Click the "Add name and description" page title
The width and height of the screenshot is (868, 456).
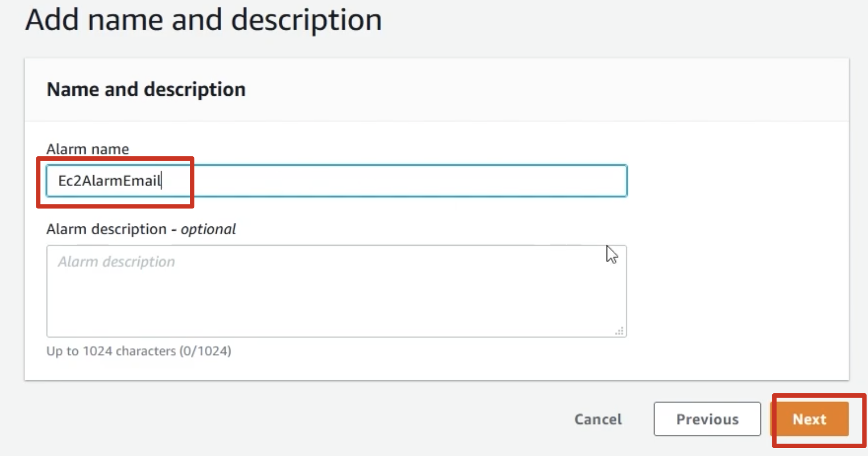[x=204, y=20]
